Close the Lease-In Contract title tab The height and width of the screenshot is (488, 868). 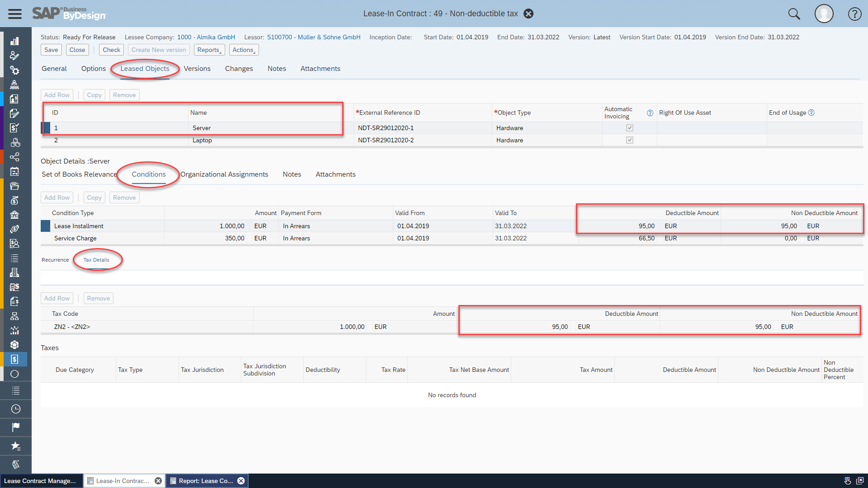[x=528, y=14]
